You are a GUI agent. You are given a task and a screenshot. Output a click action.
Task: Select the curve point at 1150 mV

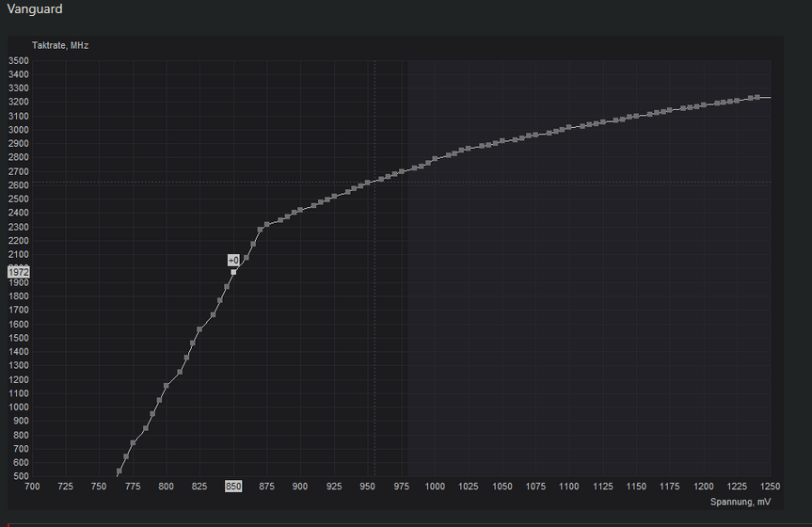click(x=636, y=116)
